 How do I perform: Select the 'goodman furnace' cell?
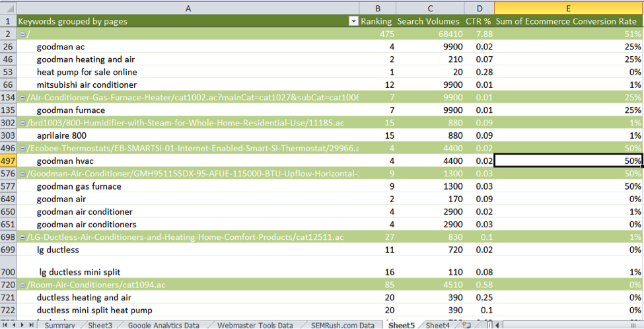click(188, 110)
